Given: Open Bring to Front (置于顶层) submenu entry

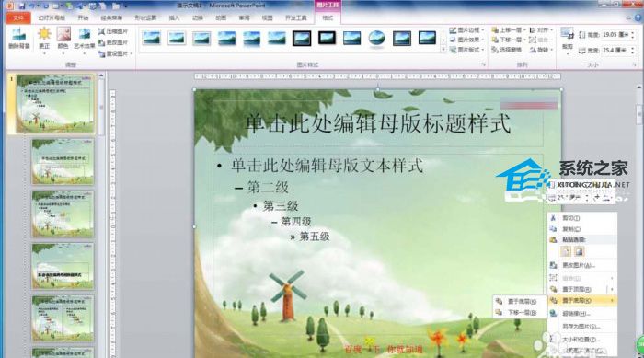Looking at the screenshot, I should (582, 289).
